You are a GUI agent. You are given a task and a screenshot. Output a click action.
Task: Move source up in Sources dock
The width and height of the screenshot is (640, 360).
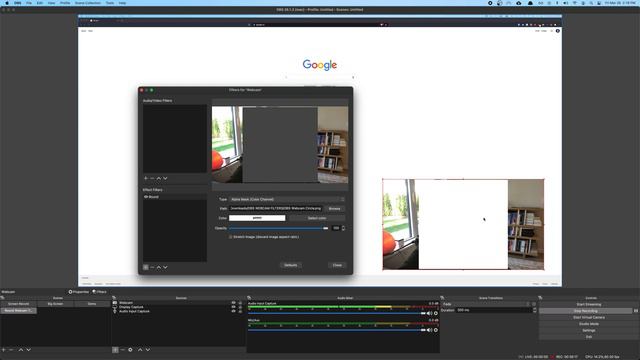(x=140, y=350)
